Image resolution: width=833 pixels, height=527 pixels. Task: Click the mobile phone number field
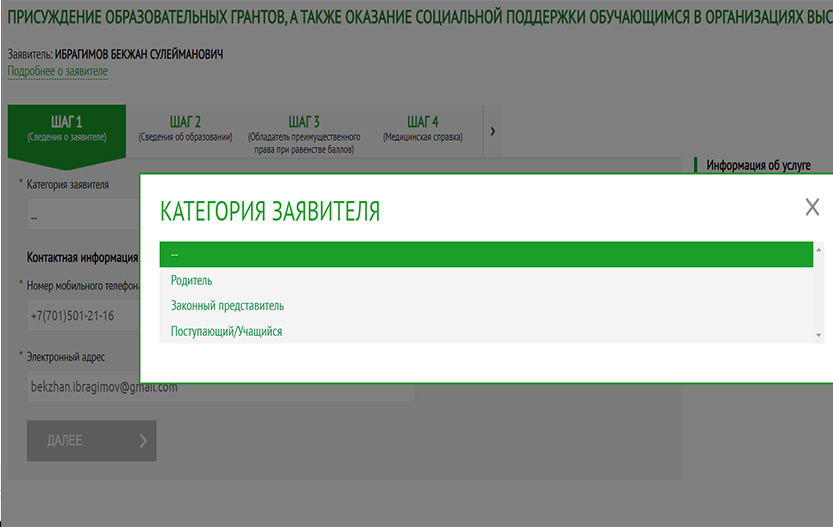tap(80, 316)
